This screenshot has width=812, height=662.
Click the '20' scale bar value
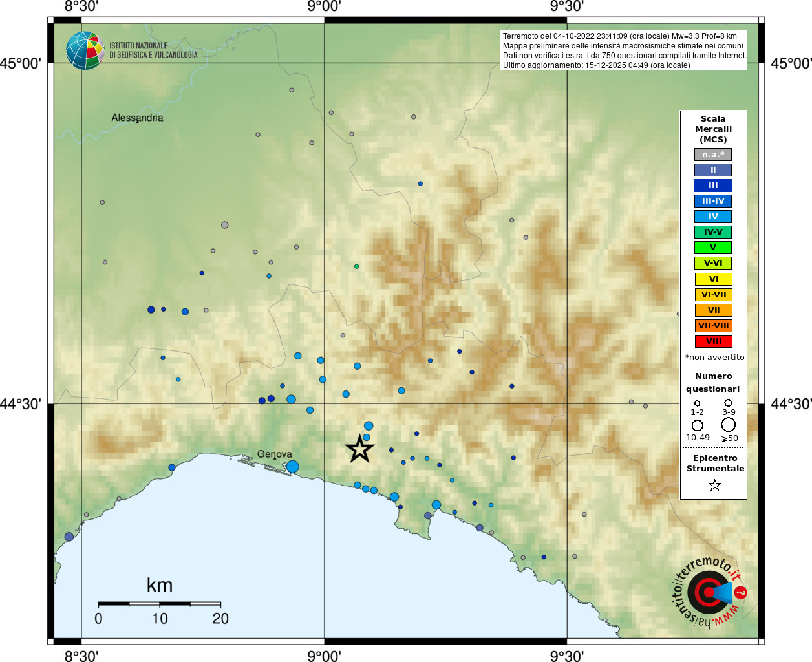coord(220,619)
